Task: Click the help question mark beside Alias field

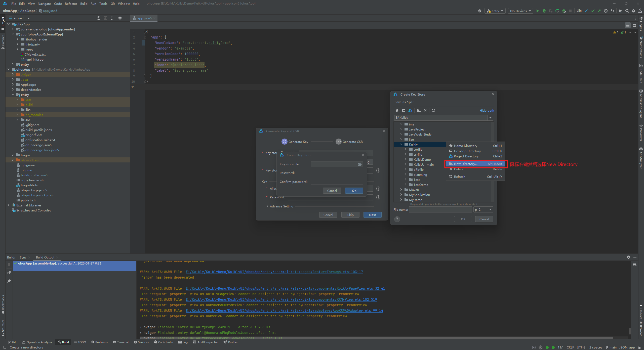Action: coord(378,189)
